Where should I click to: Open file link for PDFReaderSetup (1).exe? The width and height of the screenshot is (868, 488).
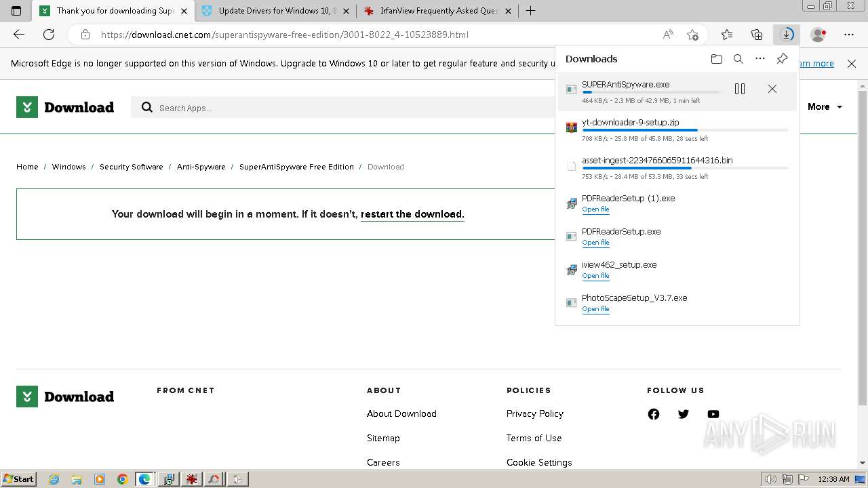click(x=595, y=209)
